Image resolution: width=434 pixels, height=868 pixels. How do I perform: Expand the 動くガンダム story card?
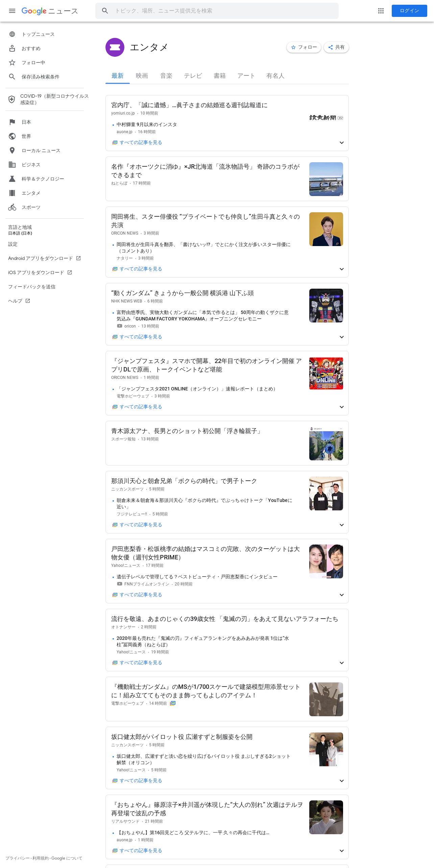click(x=342, y=337)
